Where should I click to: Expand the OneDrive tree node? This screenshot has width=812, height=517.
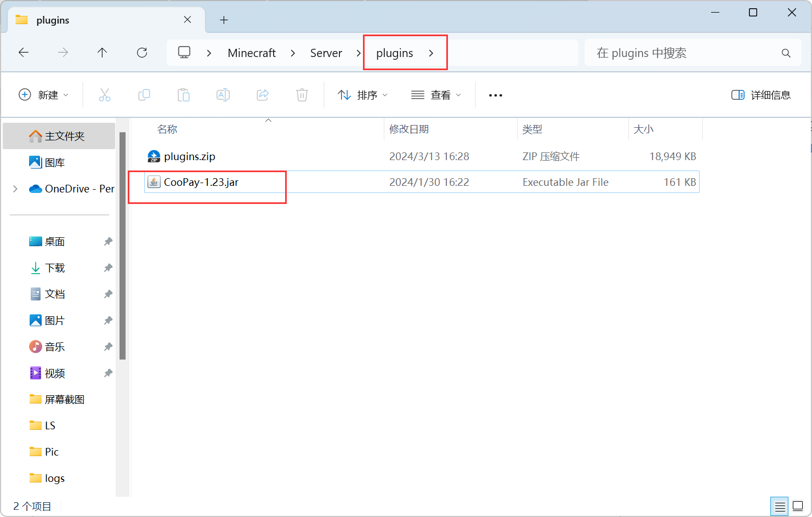[x=15, y=189]
